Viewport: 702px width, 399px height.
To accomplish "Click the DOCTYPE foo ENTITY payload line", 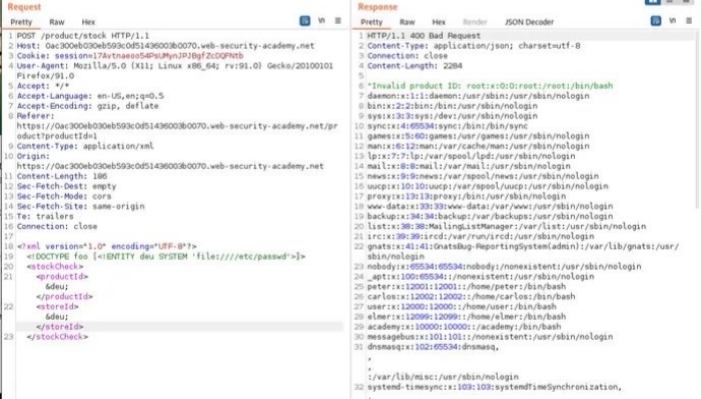I will (166, 257).
